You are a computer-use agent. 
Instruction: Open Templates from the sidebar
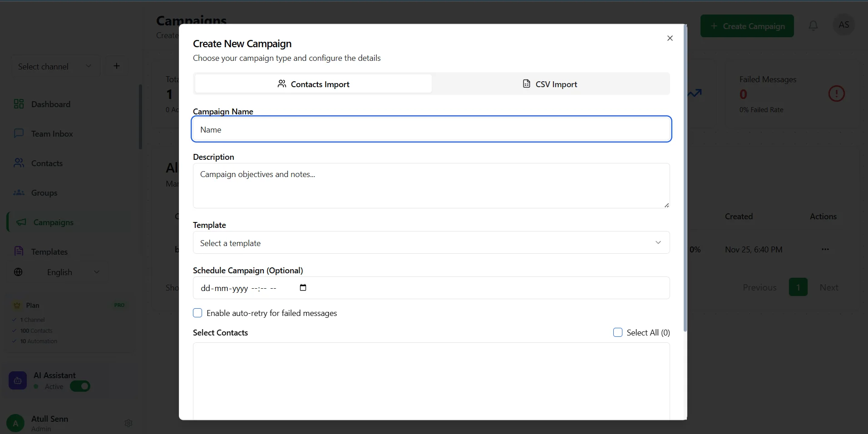tap(49, 252)
